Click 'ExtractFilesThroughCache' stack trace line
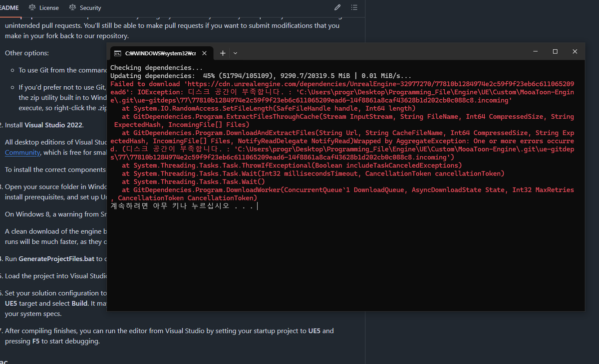Screen dimensions: 599x364 tap(348, 116)
